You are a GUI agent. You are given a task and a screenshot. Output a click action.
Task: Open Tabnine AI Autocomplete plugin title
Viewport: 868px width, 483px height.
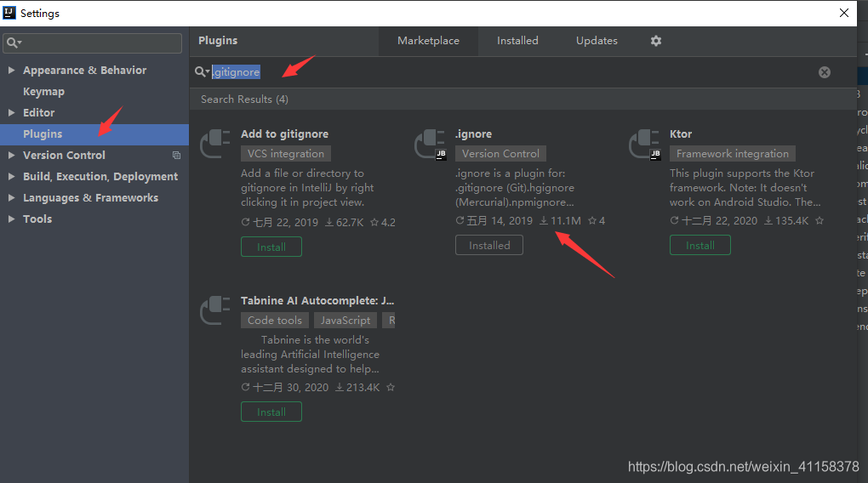coord(317,300)
